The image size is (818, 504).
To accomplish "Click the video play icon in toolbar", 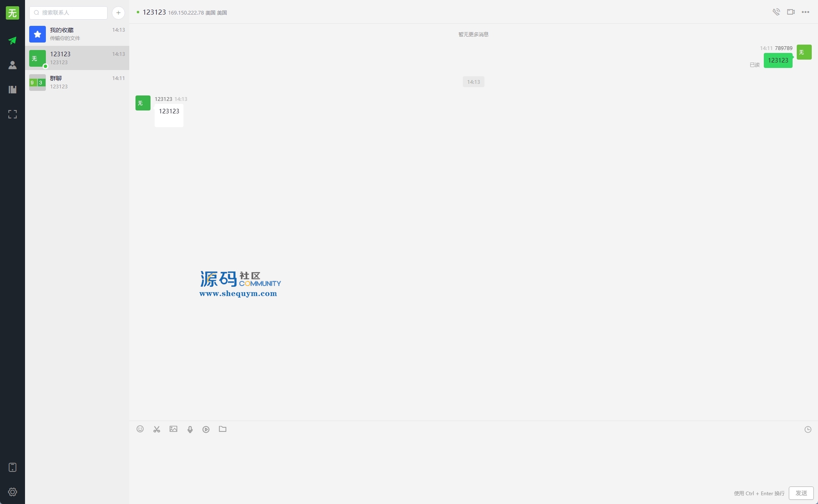I will pyautogui.click(x=206, y=429).
